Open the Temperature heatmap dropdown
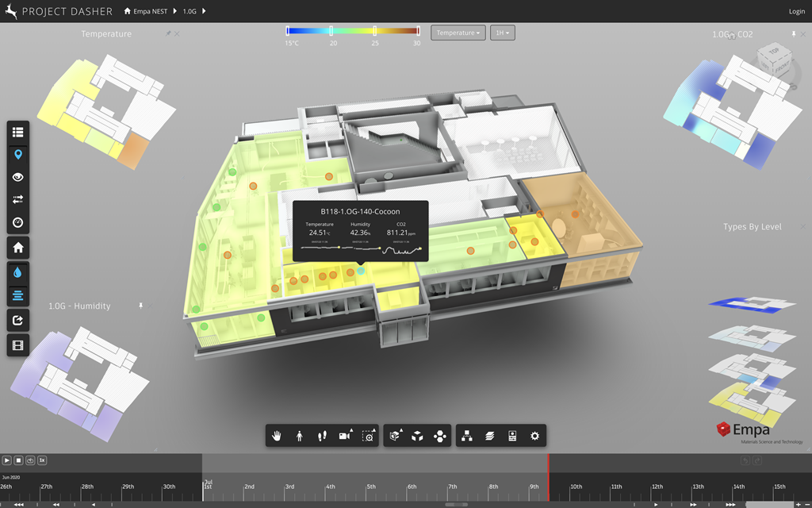812x508 pixels. 458,33
